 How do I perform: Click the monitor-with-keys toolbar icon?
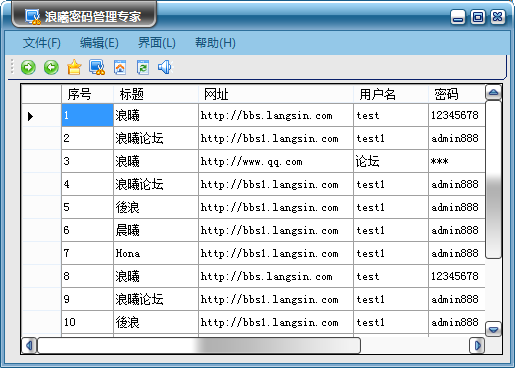tap(97, 67)
